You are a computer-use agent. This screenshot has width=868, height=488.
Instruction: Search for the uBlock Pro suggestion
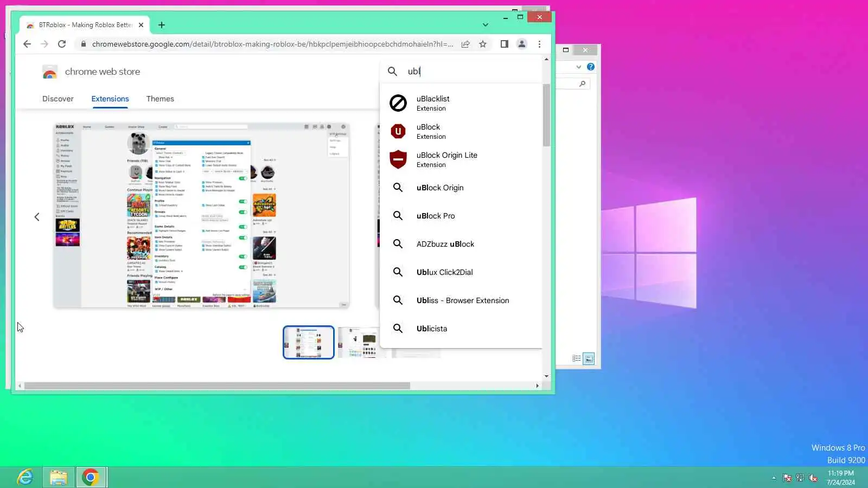click(461, 216)
